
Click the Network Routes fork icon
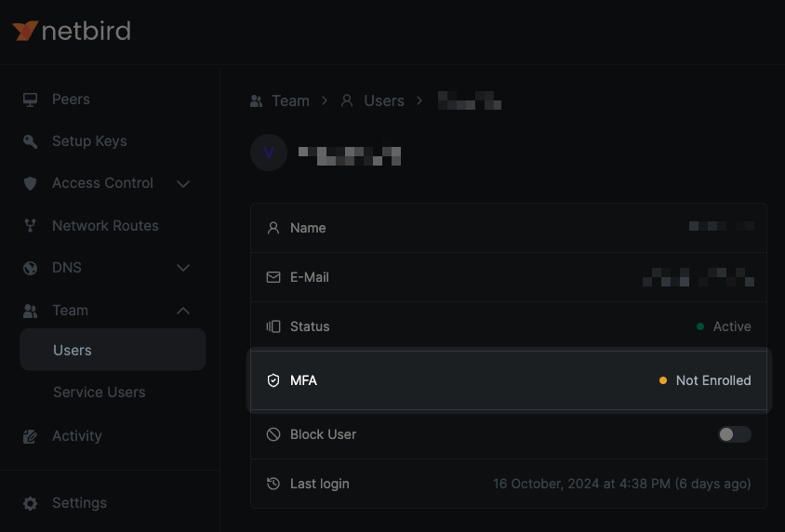pos(31,226)
